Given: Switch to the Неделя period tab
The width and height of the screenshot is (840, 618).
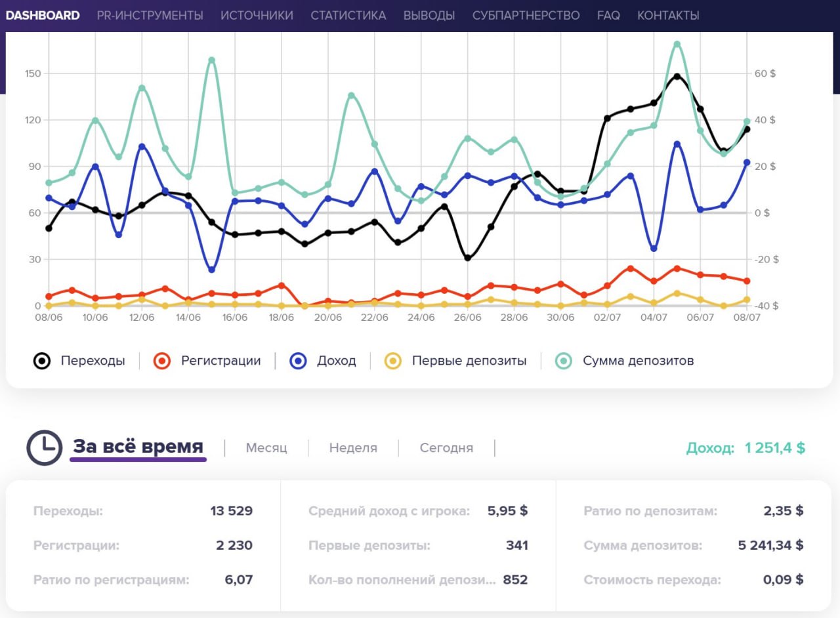Looking at the screenshot, I should click(x=353, y=448).
